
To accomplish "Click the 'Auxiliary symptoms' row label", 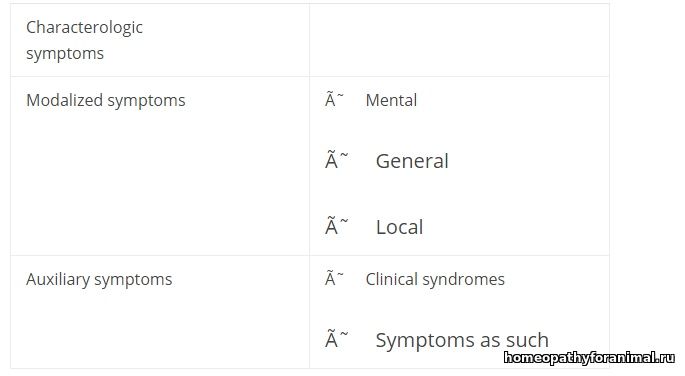I will [x=99, y=279].
